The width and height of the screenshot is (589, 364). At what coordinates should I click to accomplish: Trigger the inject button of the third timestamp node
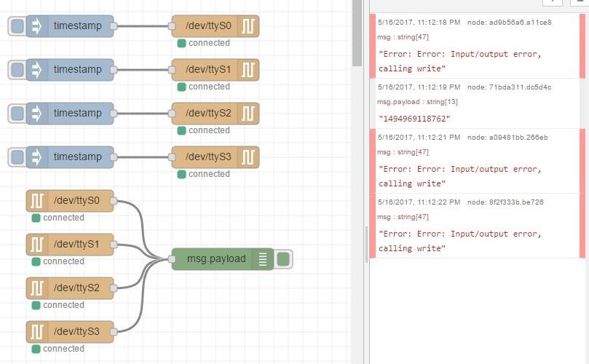coord(17,114)
